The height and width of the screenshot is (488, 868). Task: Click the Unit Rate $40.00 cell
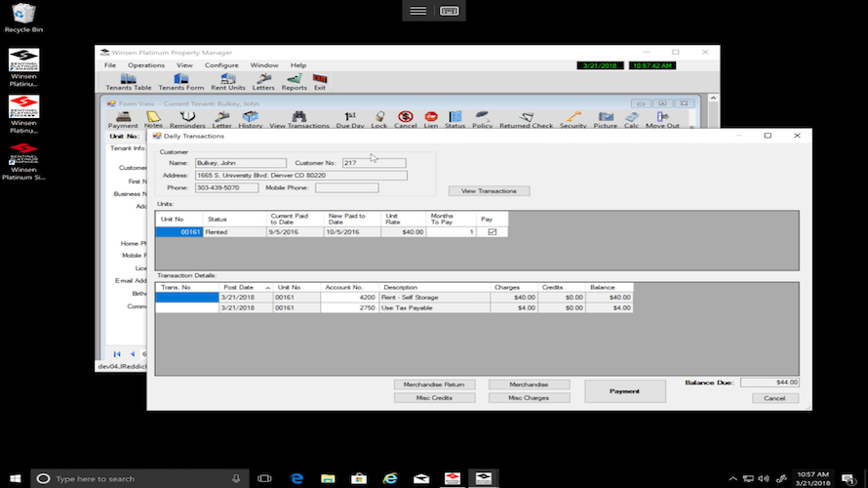(404, 232)
